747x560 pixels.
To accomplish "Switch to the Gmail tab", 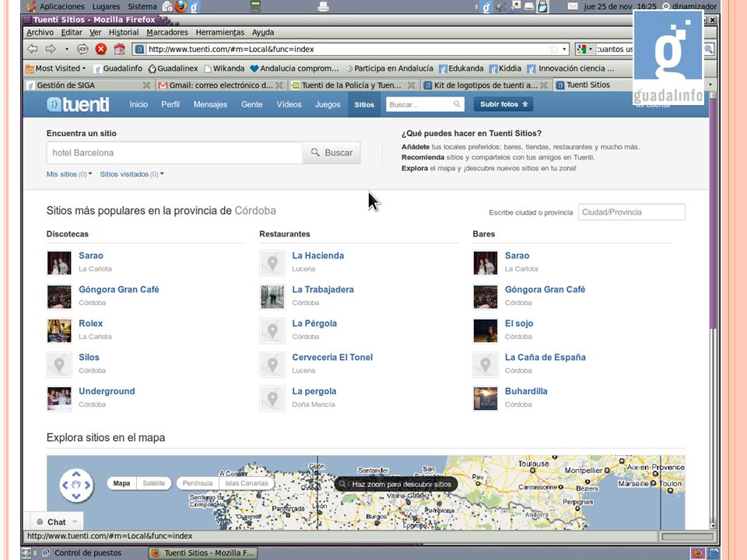I will pyautogui.click(x=220, y=86).
